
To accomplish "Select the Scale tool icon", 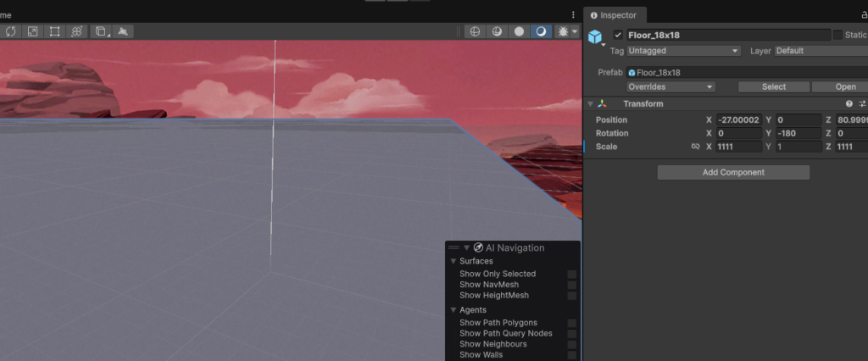I will point(33,31).
